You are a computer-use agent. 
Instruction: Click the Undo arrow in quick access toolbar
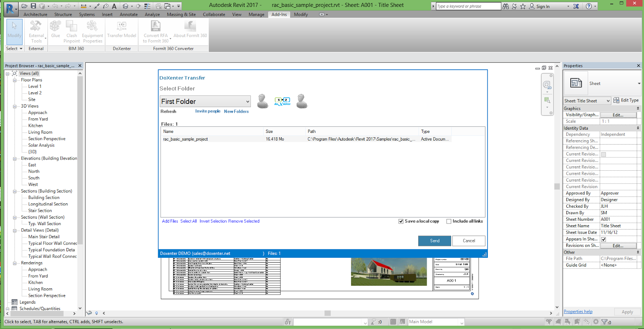(x=55, y=6)
